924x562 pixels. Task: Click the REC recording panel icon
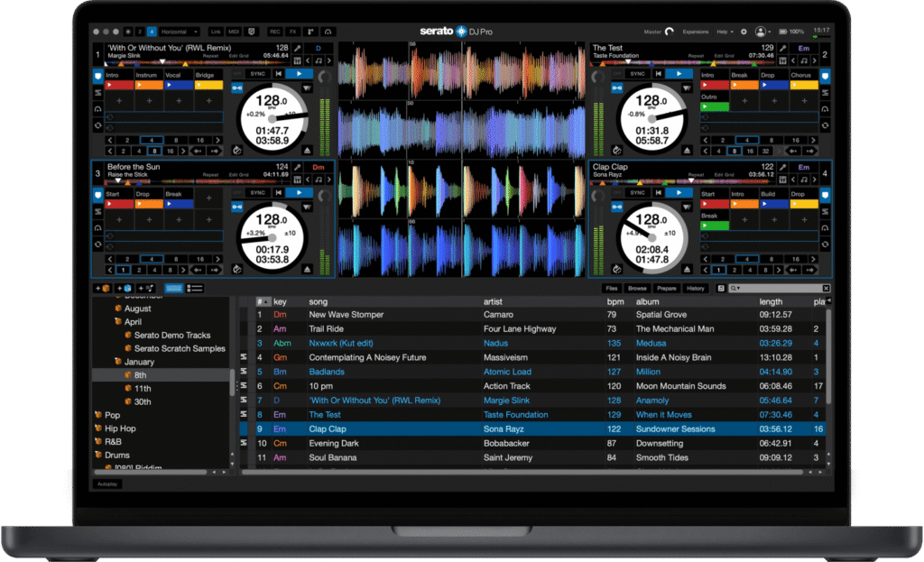click(x=275, y=32)
